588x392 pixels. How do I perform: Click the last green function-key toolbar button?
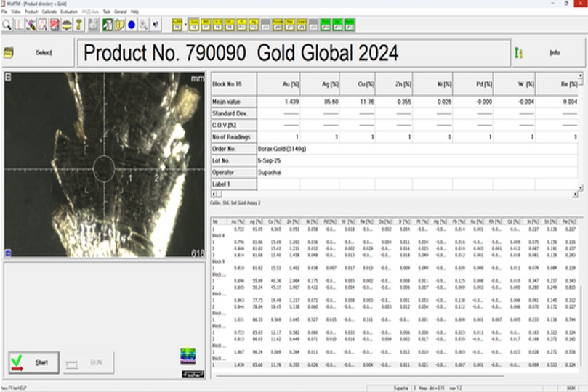[350, 25]
